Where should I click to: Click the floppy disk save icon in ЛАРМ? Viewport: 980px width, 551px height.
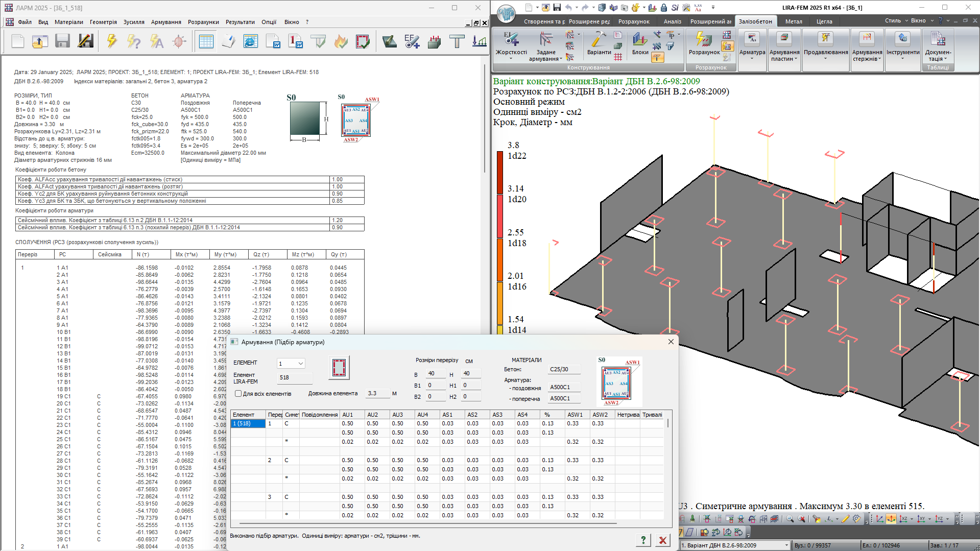(62, 41)
